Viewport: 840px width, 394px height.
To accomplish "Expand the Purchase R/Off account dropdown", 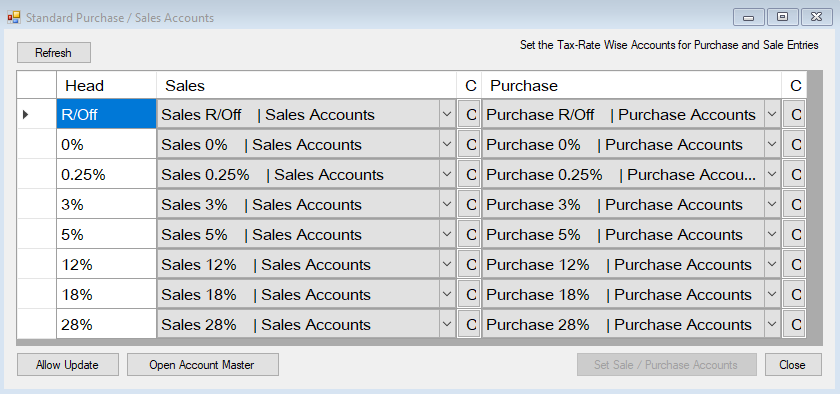I will click(772, 115).
